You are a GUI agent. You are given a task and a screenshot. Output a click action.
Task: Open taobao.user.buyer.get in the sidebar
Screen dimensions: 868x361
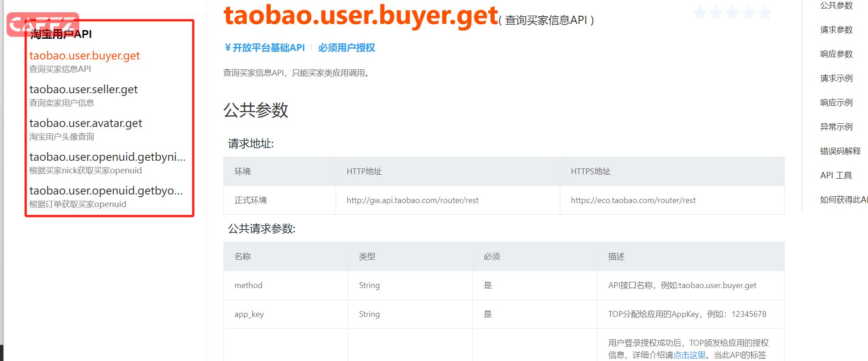tap(85, 56)
